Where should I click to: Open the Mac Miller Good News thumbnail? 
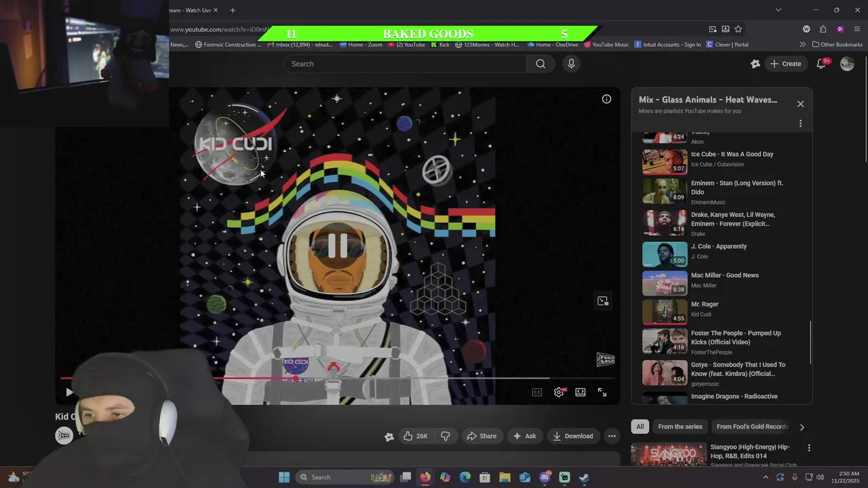coord(665,282)
